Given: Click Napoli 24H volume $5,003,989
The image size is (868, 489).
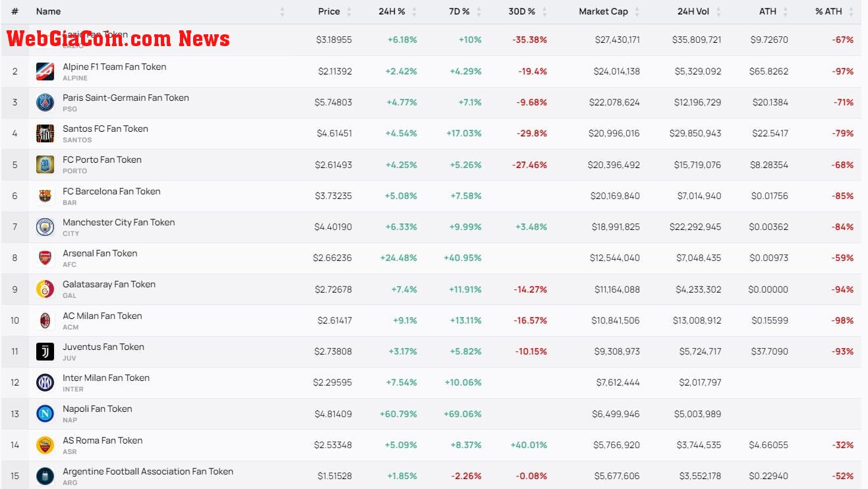Looking at the screenshot, I should (697, 414).
